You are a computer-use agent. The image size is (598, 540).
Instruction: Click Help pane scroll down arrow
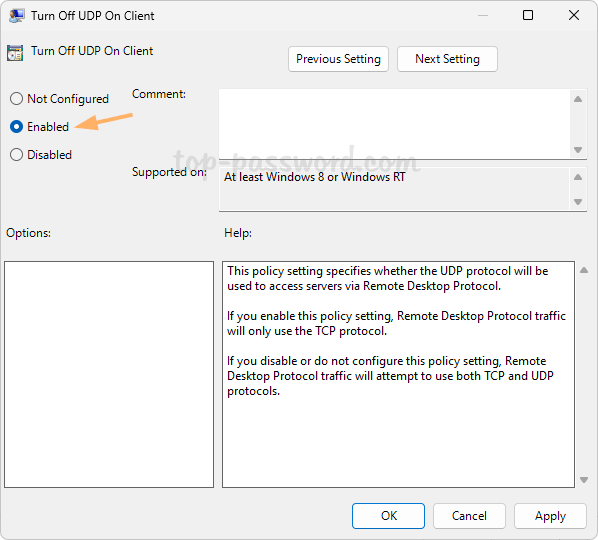coord(584,480)
